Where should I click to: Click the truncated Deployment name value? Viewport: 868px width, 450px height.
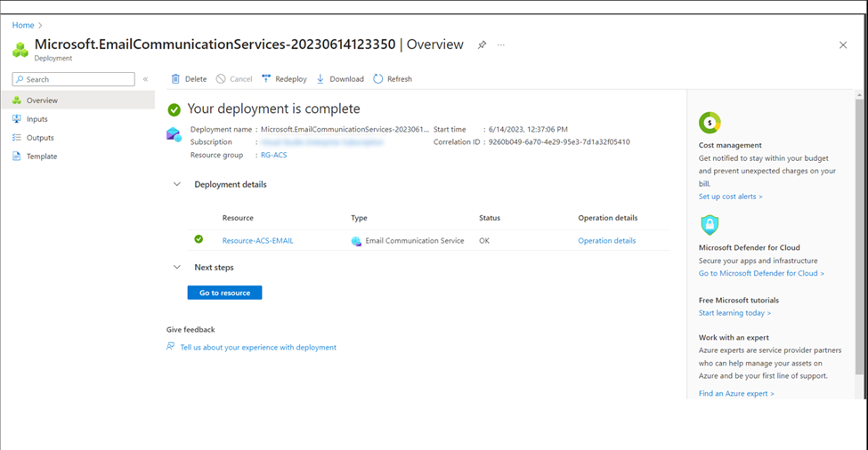[x=345, y=129]
